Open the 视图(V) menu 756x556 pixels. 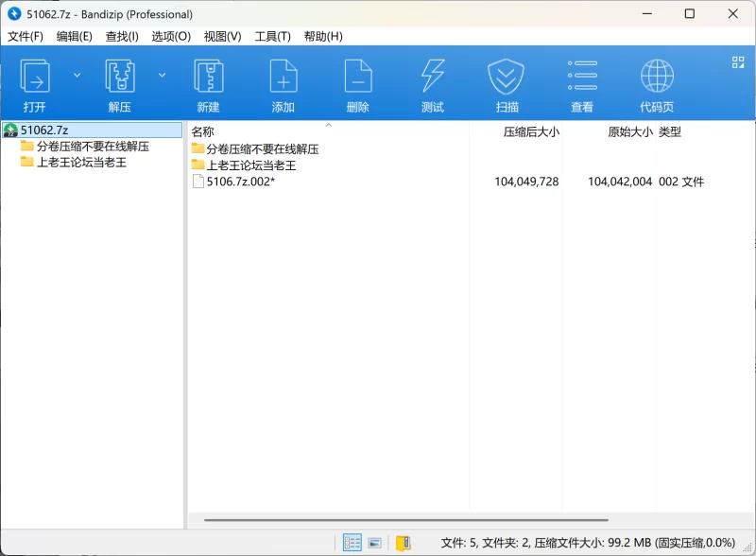pyautogui.click(x=222, y=37)
